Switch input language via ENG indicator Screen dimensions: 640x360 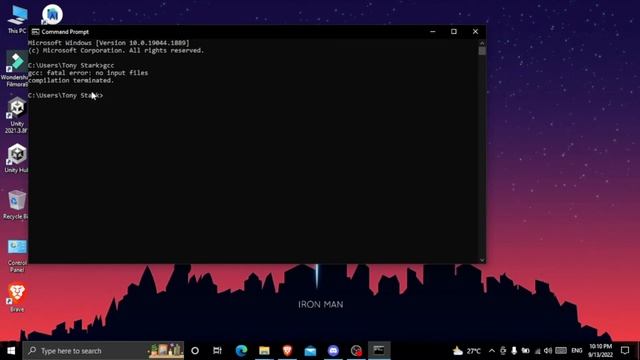pyautogui.click(x=577, y=351)
